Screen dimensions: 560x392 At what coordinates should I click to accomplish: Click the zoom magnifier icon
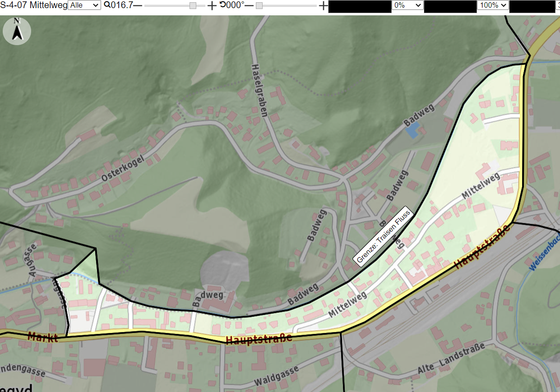tap(107, 5)
